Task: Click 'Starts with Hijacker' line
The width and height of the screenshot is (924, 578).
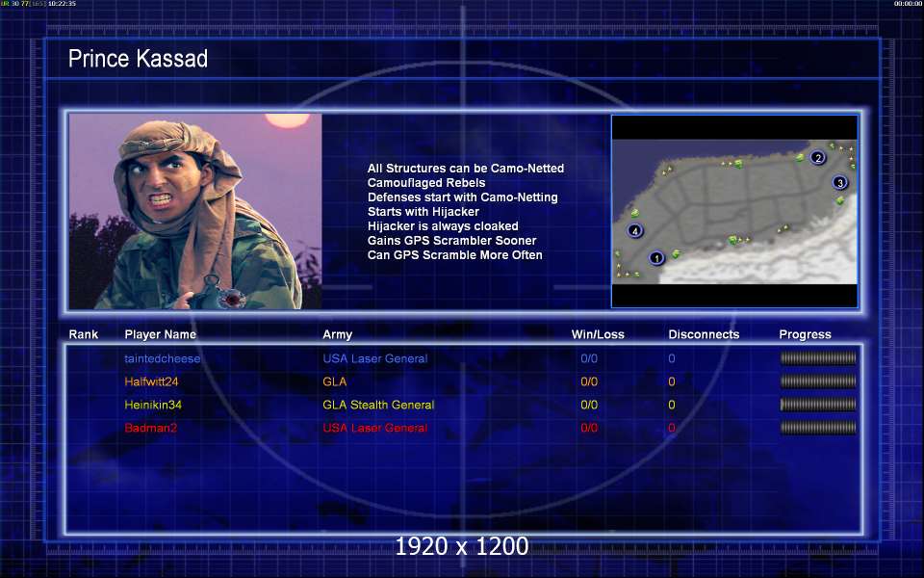Action: tap(423, 212)
